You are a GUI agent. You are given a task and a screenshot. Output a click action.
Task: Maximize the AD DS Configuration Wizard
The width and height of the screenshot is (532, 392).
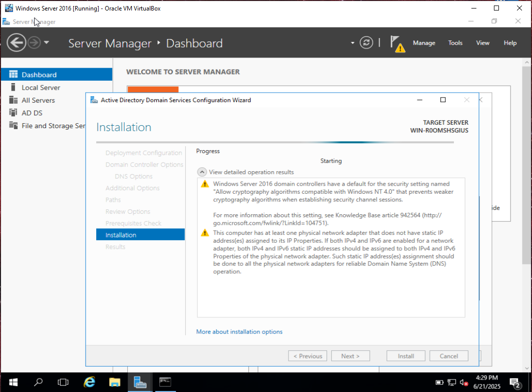[x=443, y=100]
